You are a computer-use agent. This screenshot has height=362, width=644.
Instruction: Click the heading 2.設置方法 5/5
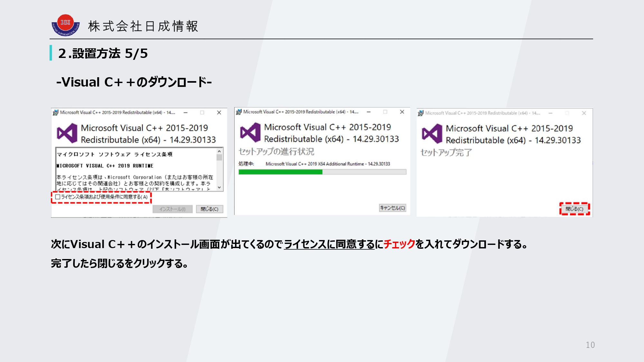[x=103, y=53]
